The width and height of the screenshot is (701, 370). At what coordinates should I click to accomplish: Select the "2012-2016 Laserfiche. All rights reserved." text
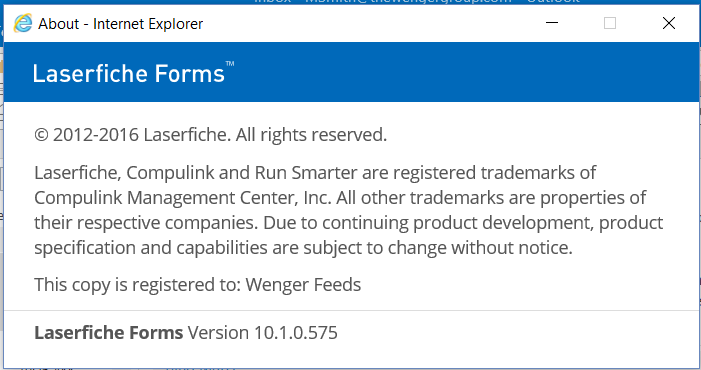[220, 135]
